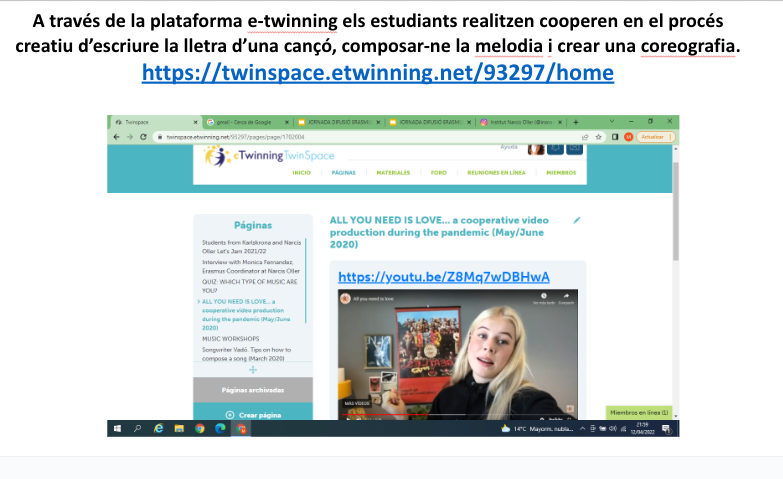
Task: Click the YouTube share icon on video
Action: [x=568, y=297]
